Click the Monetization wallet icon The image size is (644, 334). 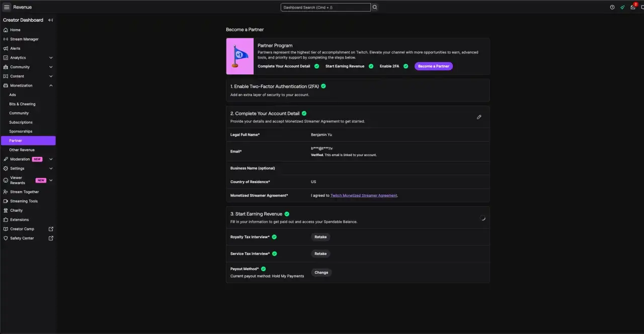coord(6,86)
